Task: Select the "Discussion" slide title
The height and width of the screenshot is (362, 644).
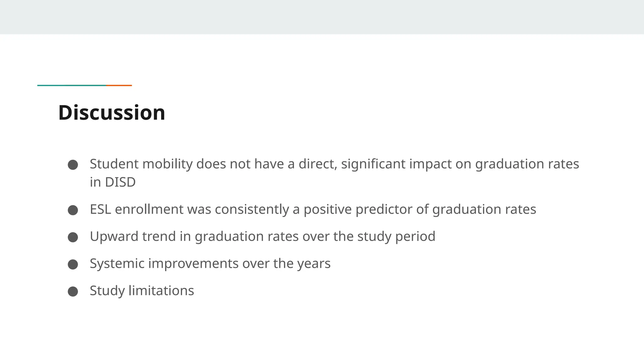Action: coord(112,112)
